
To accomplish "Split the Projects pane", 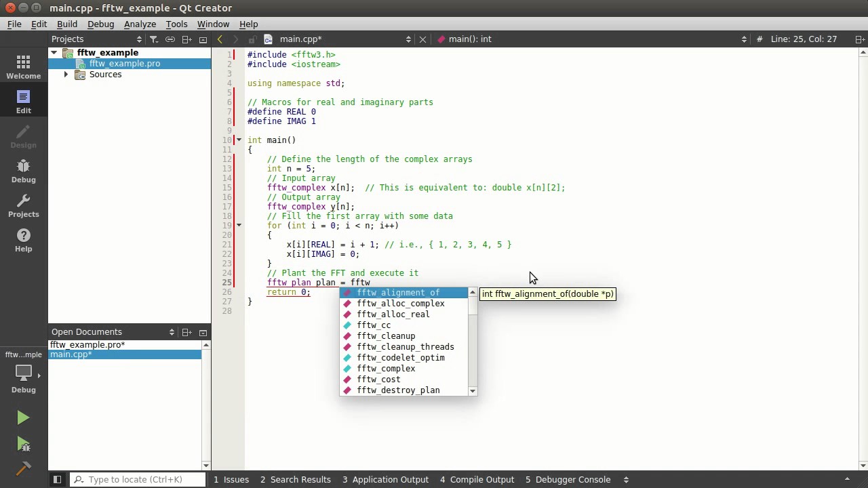I will [x=186, y=39].
